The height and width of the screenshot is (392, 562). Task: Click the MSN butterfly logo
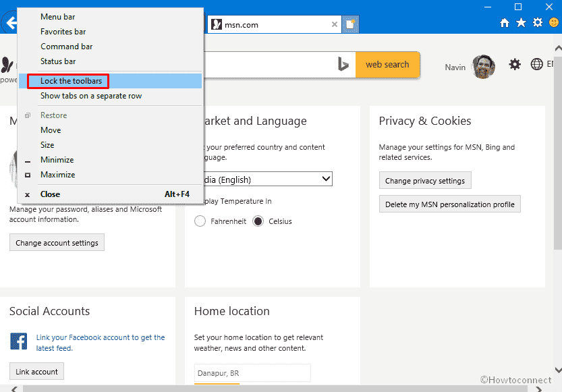coord(7,65)
